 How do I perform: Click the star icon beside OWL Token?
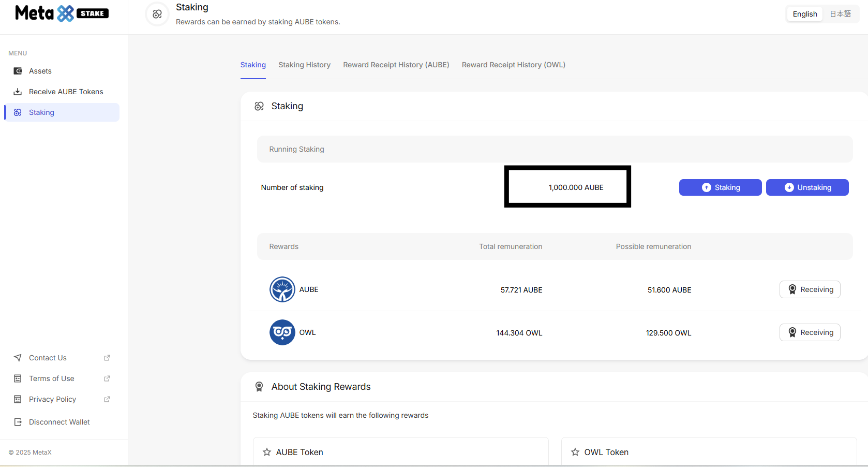[575, 452]
